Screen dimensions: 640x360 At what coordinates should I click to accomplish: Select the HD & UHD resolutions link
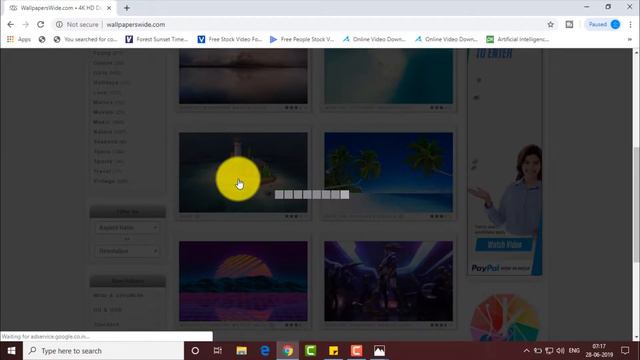click(x=107, y=310)
